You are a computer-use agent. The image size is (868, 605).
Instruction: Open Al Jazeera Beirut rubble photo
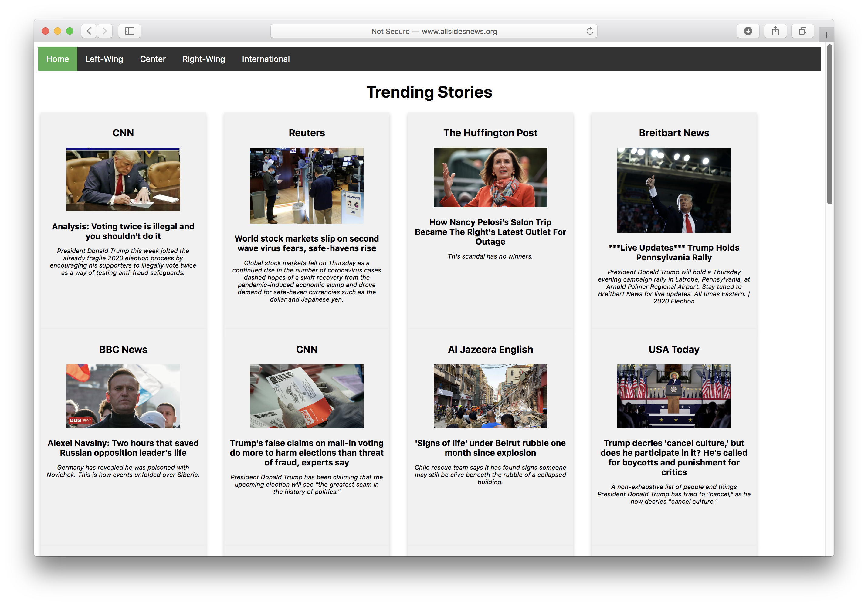[x=490, y=396]
